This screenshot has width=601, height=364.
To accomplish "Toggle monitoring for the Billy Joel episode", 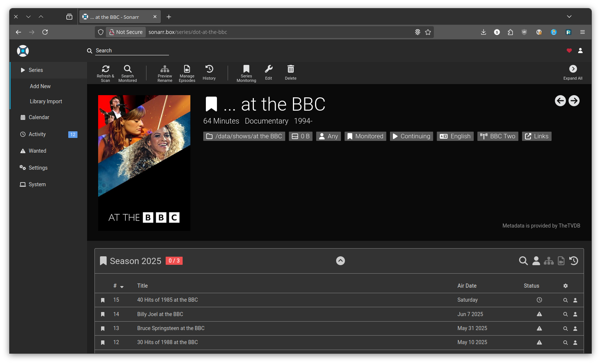I will click(x=103, y=314).
